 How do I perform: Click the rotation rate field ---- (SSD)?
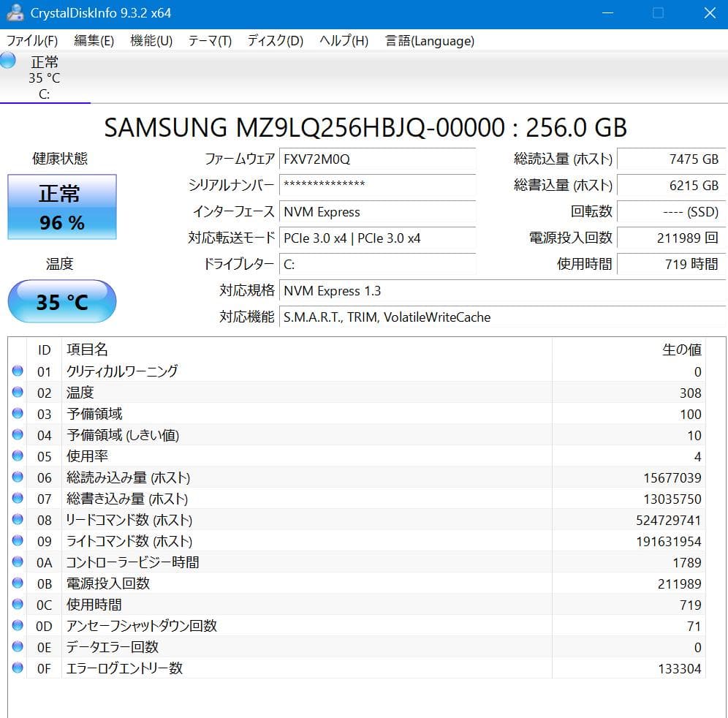tap(672, 212)
